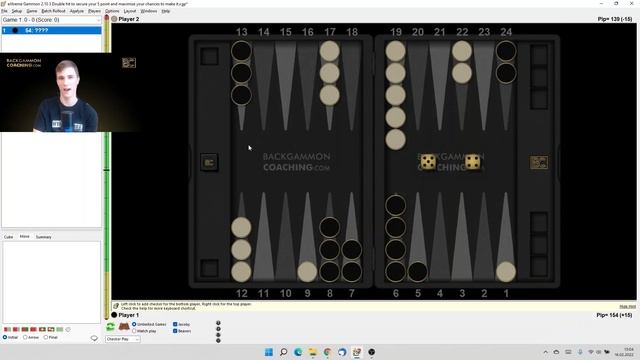Click the taskbar clock
Image resolution: width=640 pixels, height=360 pixels.
tap(624, 352)
